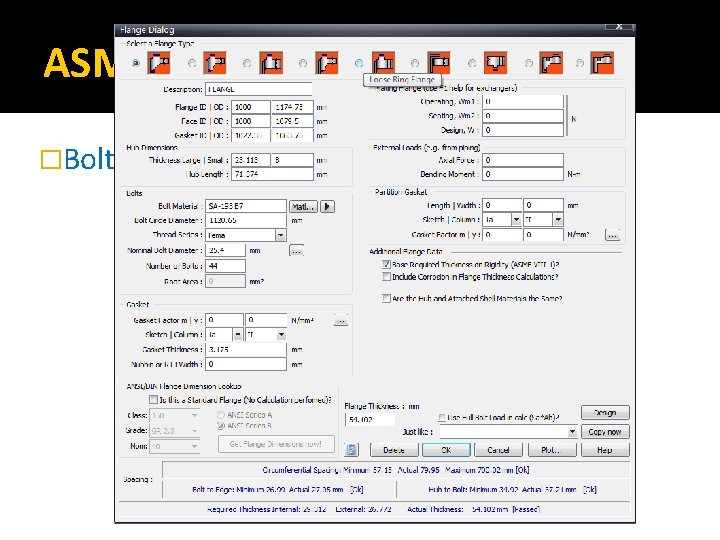The width and height of the screenshot is (720, 540).
Task: Click the Flange ID field showing 1000
Action: click(251, 107)
